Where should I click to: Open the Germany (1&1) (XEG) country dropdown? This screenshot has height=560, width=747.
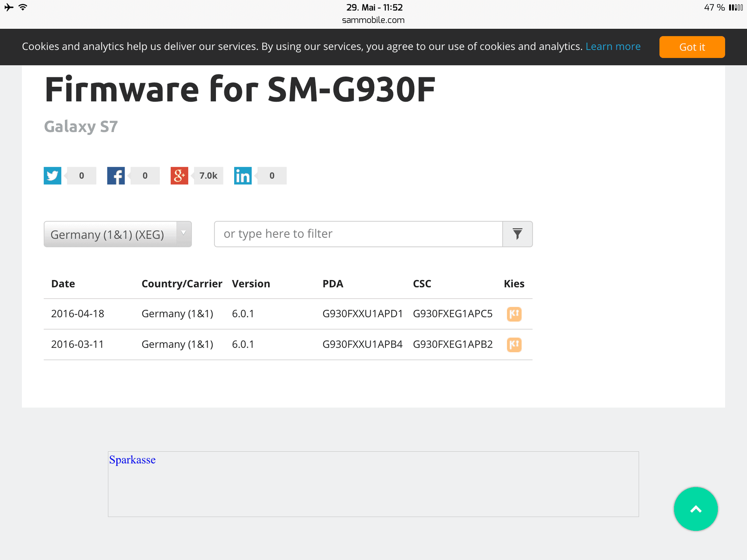tap(117, 234)
